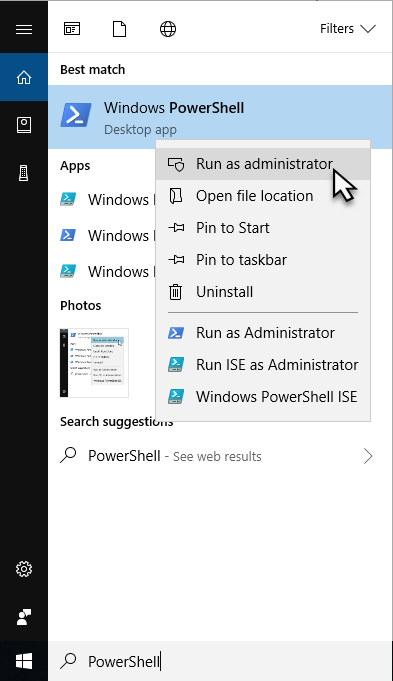393x681 pixels.
Task: Click the PowerShell icon beside Run ISE as Administrator
Action: pyautogui.click(x=176, y=365)
